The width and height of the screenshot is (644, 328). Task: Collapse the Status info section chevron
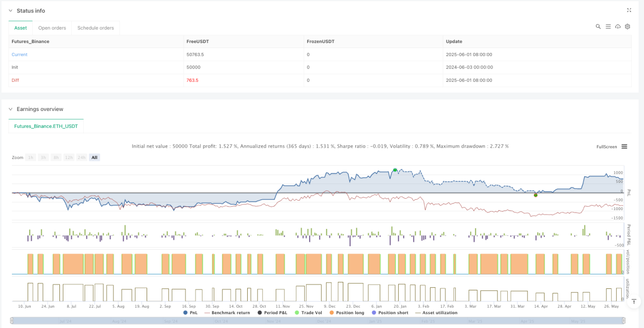11,10
